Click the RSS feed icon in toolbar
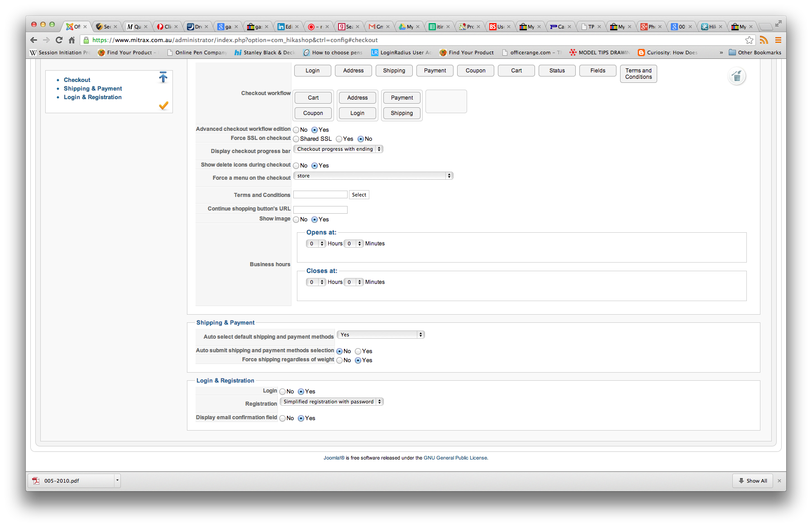This screenshot has height=527, width=812. click(x=764, y=40)
